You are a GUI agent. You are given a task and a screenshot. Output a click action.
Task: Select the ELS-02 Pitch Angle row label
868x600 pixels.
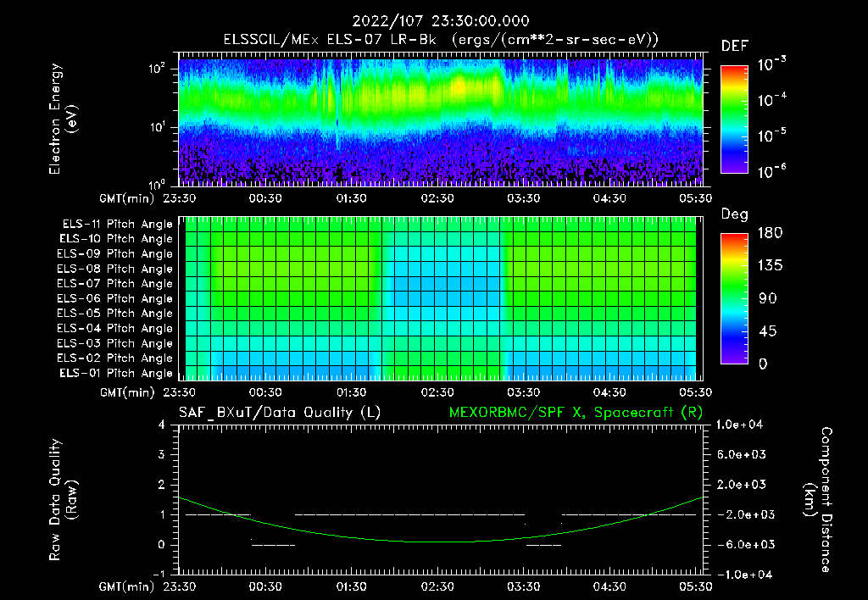[x=115, y=358]
